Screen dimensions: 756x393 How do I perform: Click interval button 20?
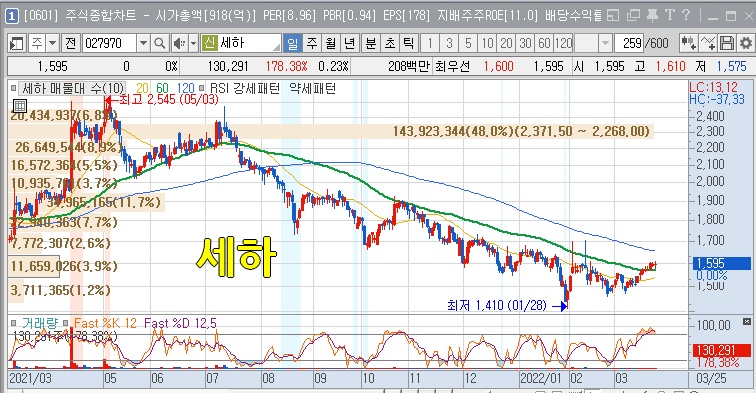[506, 43]
